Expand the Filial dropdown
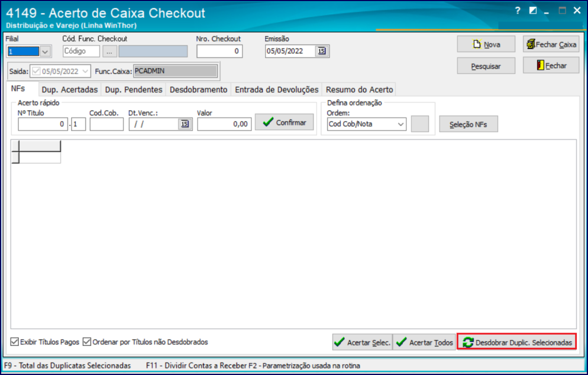Image resolution: width=588 pixels, height=375 pixels. click(x=46, y=51)
